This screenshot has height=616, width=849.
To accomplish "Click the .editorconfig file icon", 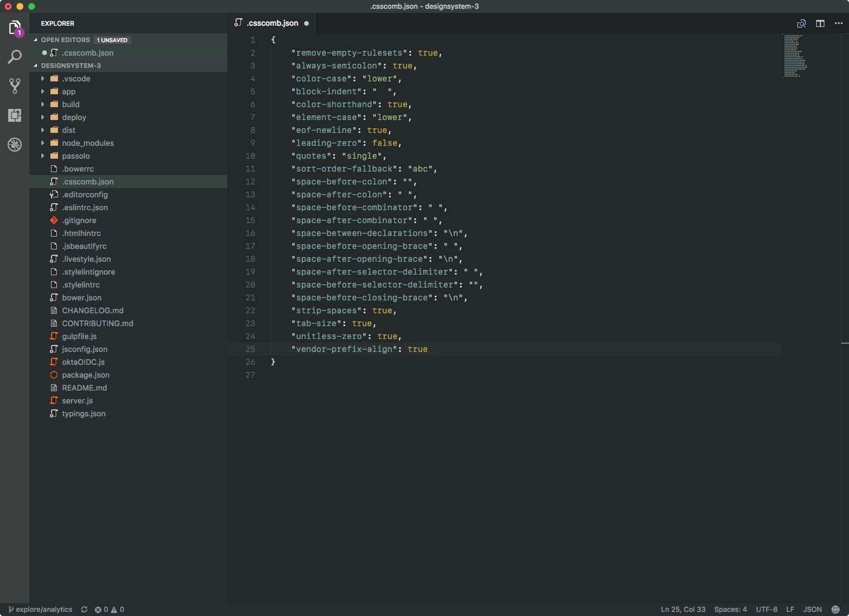I will click(x=54, y=194).
